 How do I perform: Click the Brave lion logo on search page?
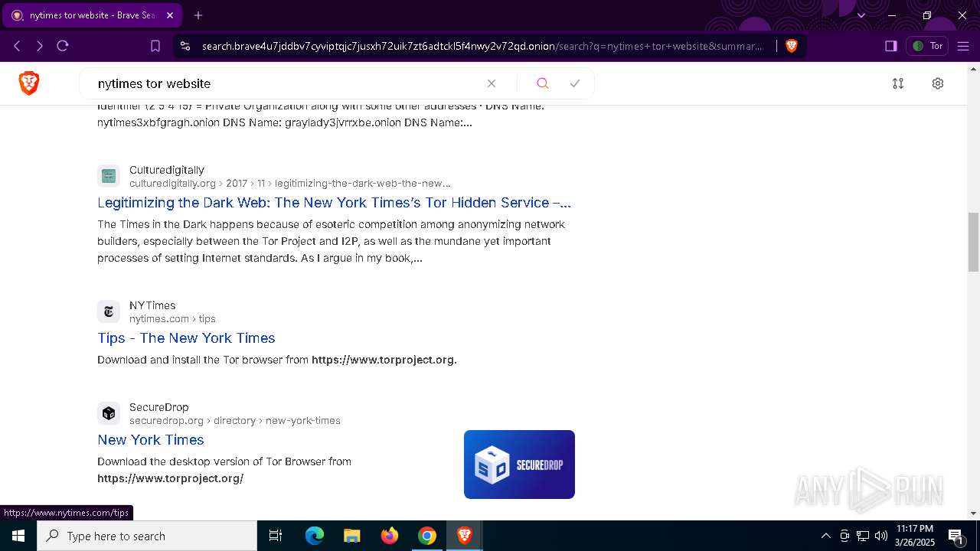[x=29, y=83]
